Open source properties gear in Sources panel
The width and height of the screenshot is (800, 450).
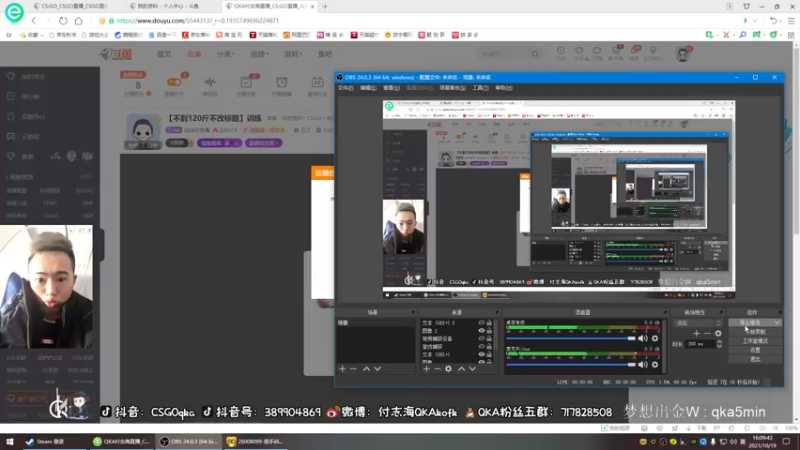[x=448, y=368]
